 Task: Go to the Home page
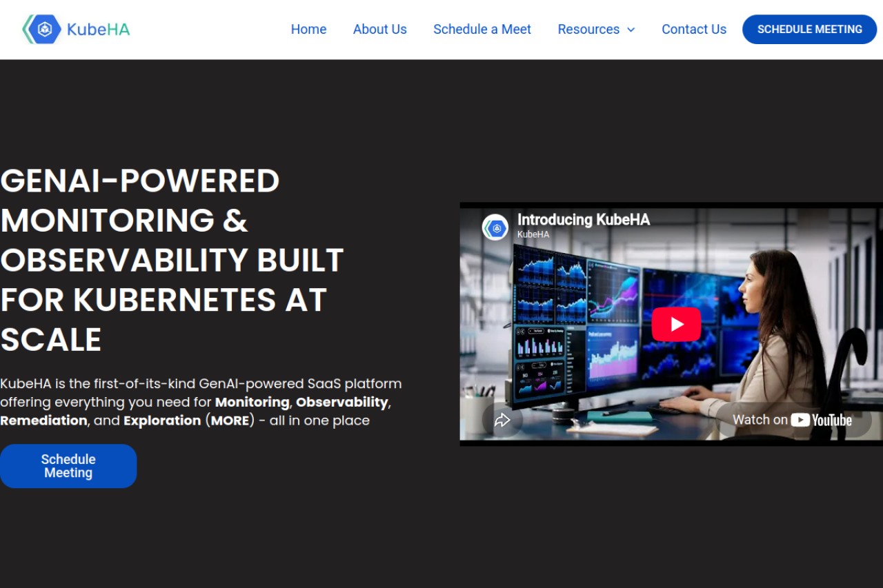(x=308, y=30)
